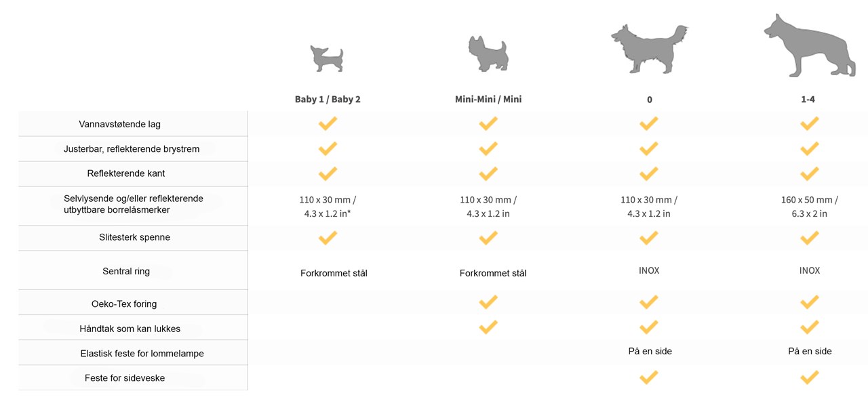Select the large German shepherd silhouette
This screenshot has width=868, height=397.
pos(810,45)
